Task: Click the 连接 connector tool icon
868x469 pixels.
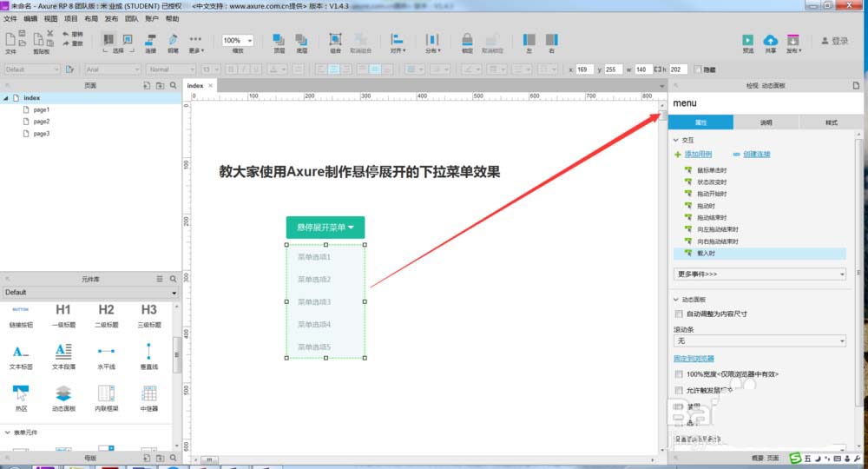Action: click(x=150, y=40)
